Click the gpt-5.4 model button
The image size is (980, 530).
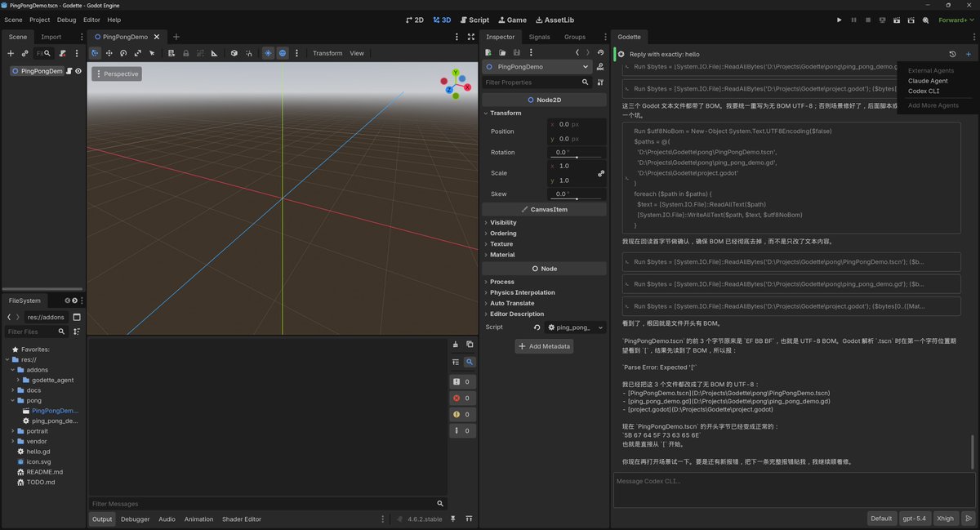point(915,518)
